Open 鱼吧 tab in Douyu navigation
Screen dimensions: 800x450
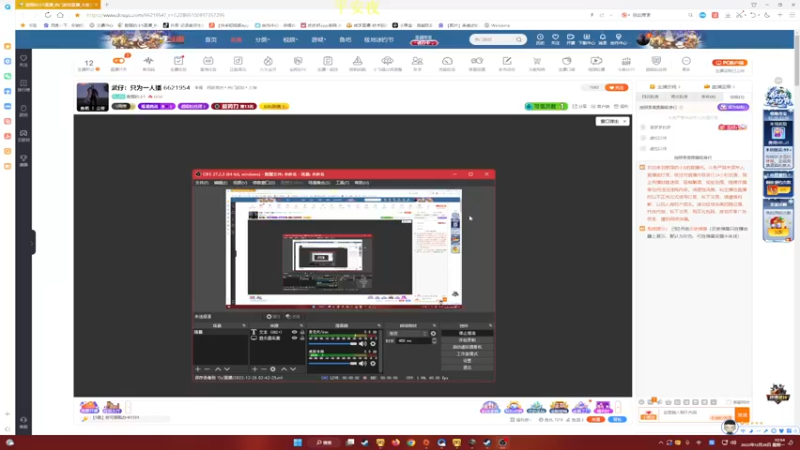(345, 39)
